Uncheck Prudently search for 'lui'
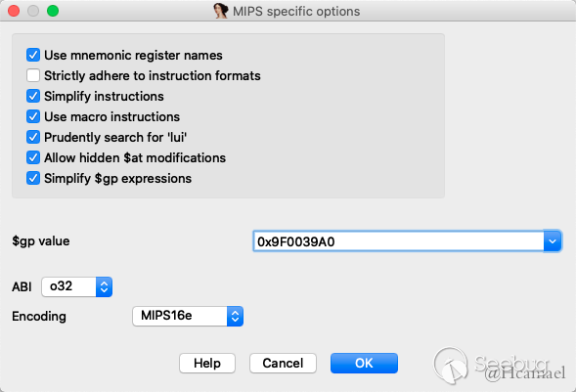Image resolution: width=576 pixels, height=392 pixels. [x=33, y=137]
